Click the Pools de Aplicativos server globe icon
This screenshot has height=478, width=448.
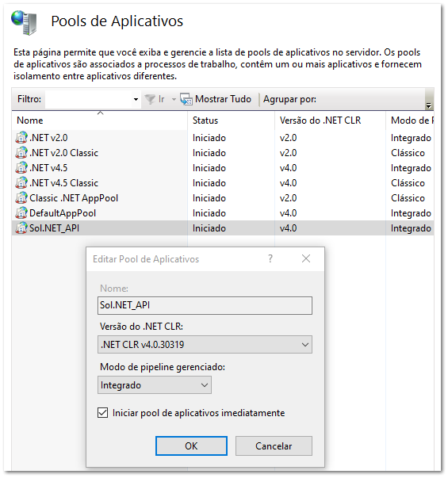click(24, 22)
